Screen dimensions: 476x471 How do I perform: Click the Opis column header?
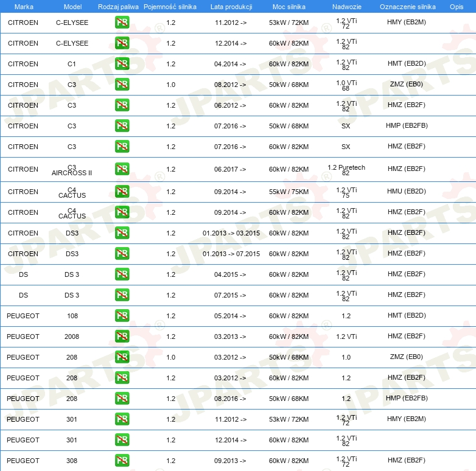[x=457, y=7]
